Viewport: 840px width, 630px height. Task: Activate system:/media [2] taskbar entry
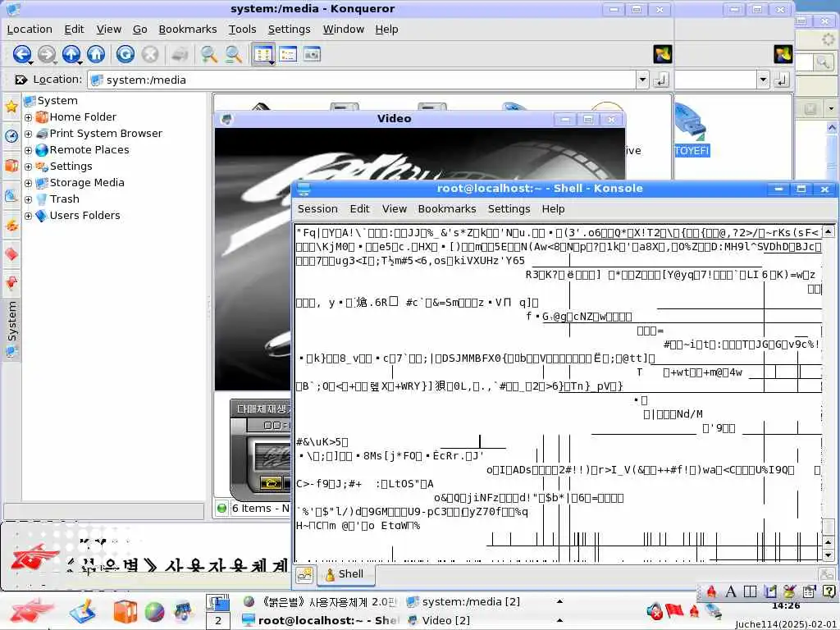click(463, 601)
